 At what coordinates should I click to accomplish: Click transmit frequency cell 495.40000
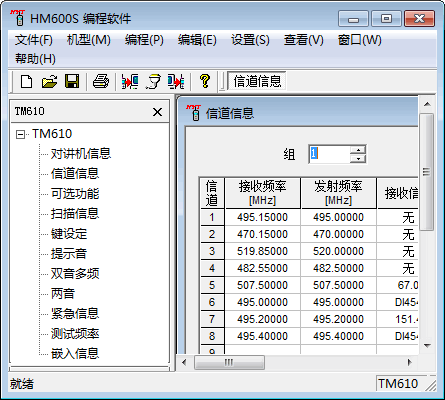339,336
